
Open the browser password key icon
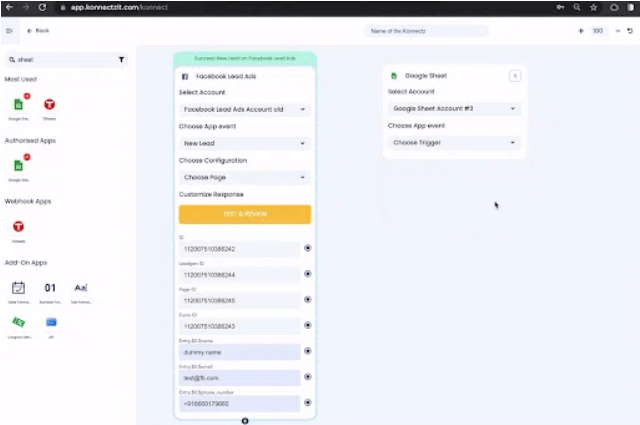tap(560, 7)
